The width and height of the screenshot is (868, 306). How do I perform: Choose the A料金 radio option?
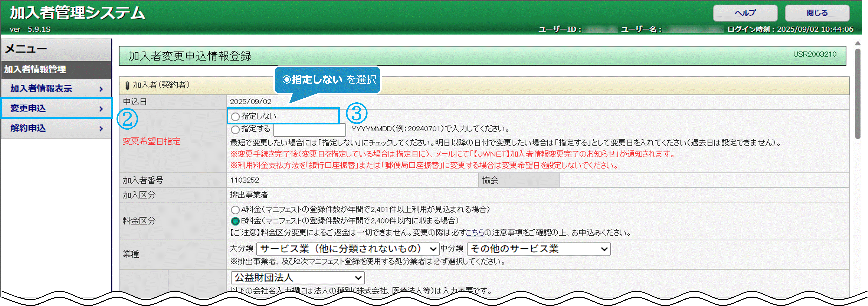coord(235,210)
